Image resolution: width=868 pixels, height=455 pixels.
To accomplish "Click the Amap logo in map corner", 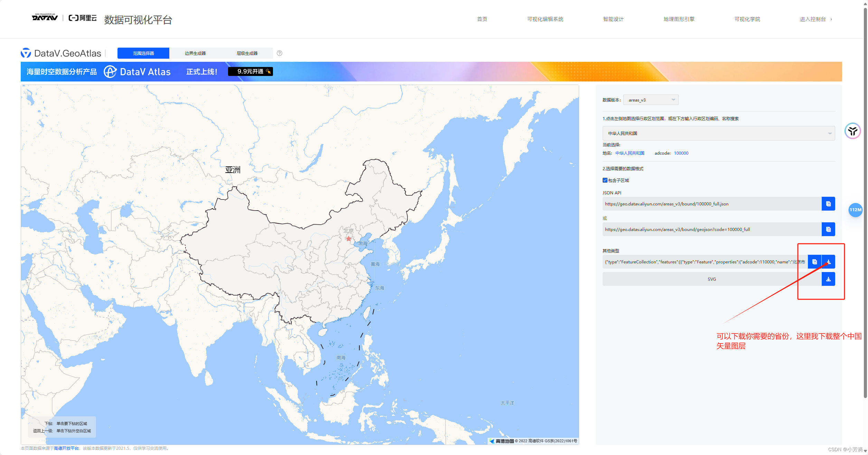I will pos(501,441).
